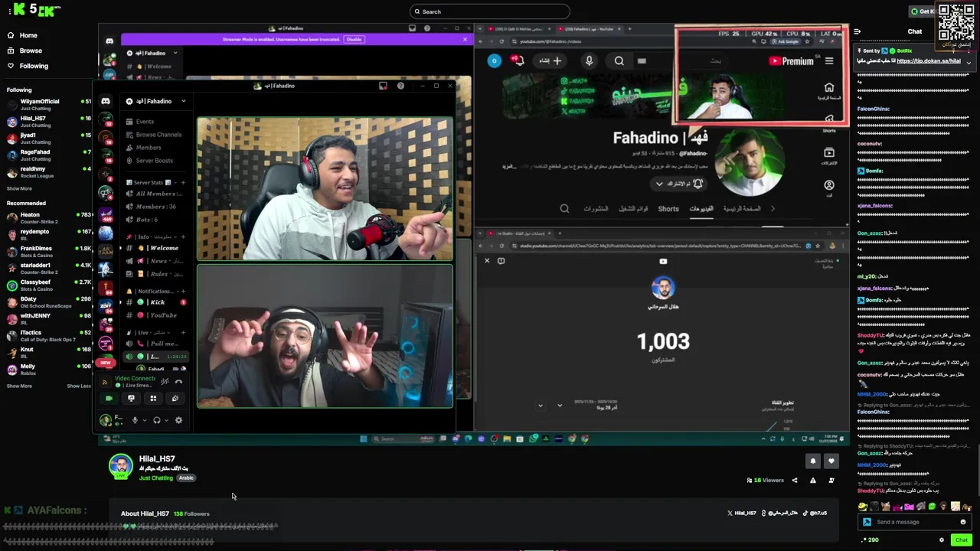Expand Show More under Following
This screenshot has width=980, height=551.
click(20, 188)
